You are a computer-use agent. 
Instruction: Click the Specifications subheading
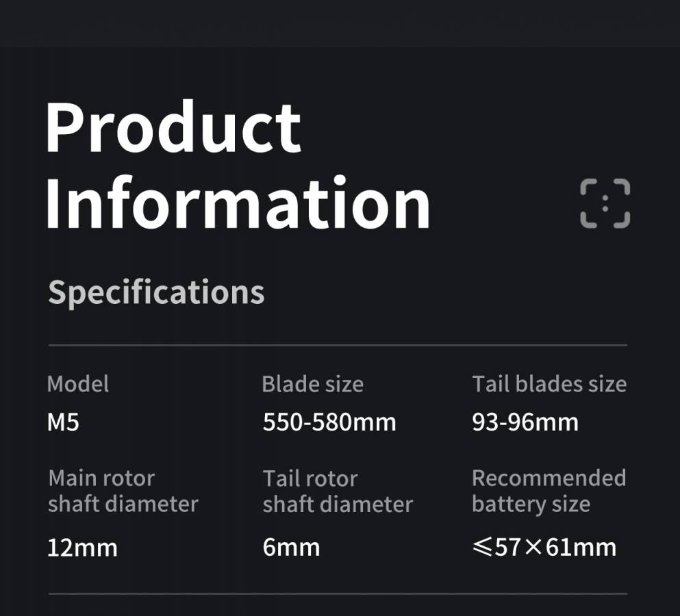click(x=156, y=293)
